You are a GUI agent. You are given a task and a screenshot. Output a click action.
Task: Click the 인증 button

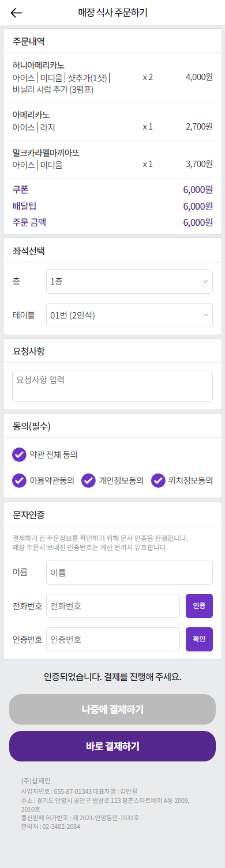[x=199, y=606]
